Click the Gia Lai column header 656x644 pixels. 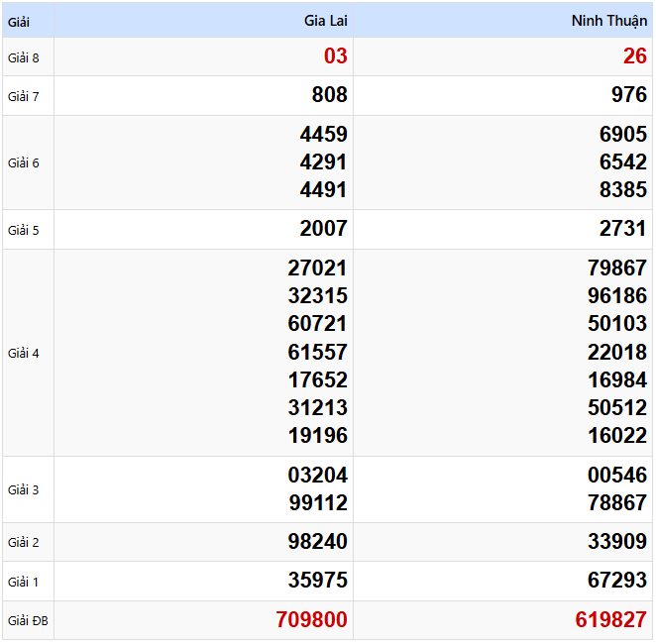[325, 21]
